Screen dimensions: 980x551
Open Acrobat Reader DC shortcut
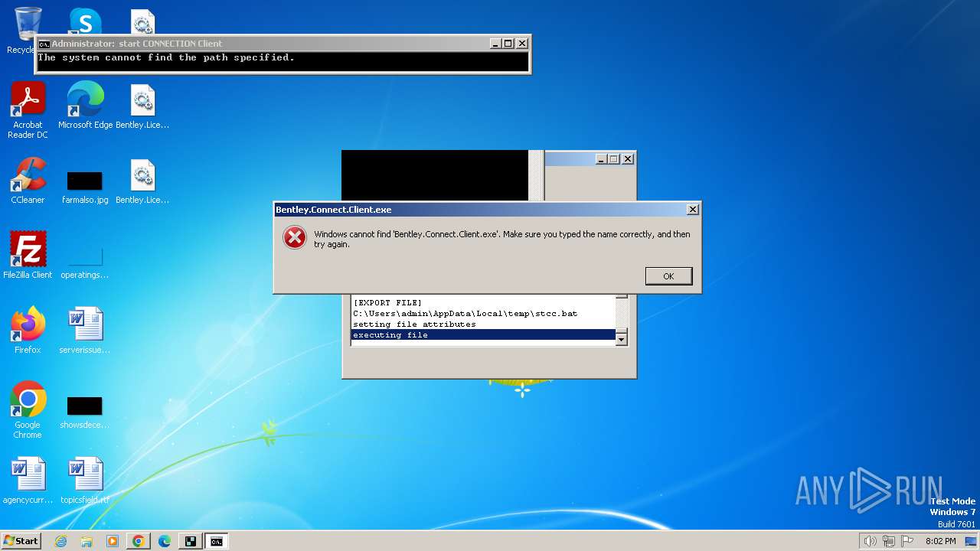(x=28, y=110)
